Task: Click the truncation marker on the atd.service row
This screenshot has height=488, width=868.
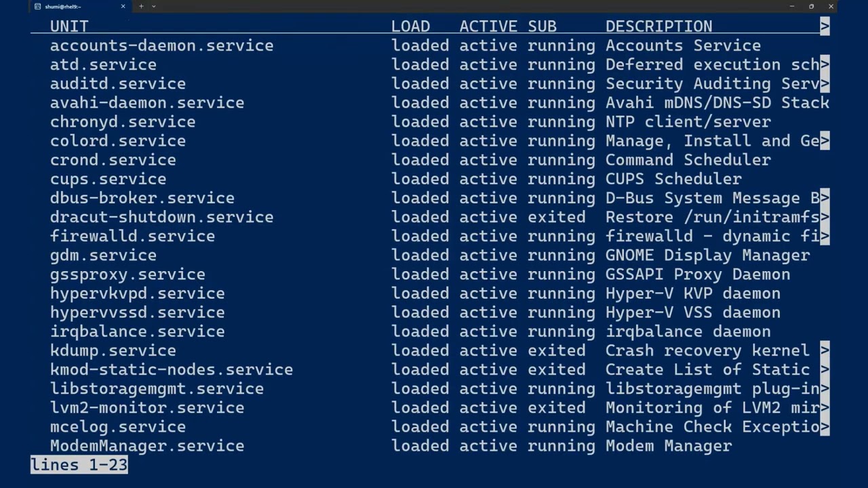Action: pos(825,64)
